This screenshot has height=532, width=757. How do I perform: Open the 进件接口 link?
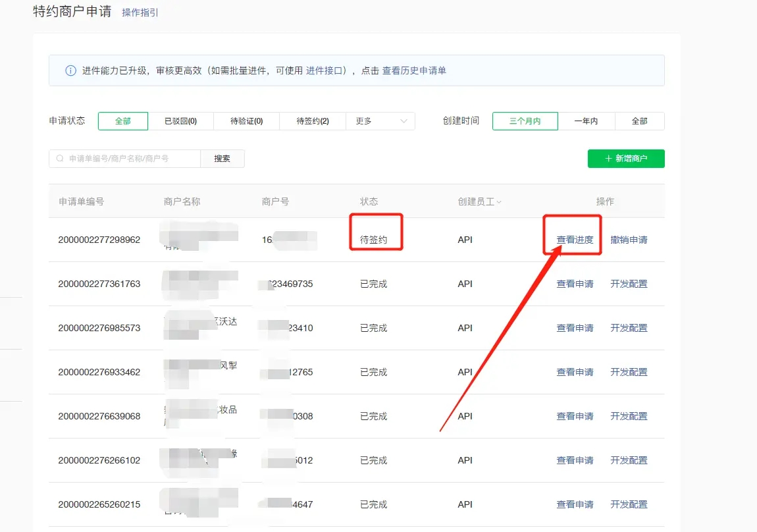(325, 70)
